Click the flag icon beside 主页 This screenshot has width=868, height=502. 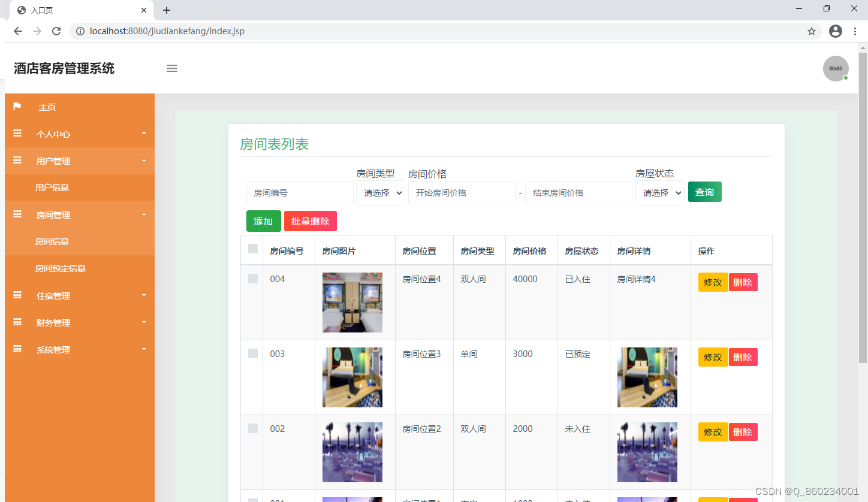tap(17, 107)
